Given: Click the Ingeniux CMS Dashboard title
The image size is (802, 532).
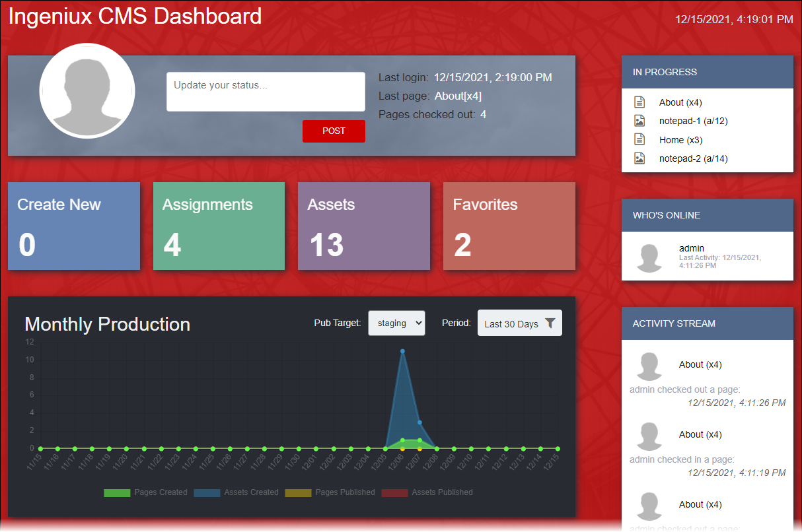Looking at the screenshot, I should click(135, 16).
